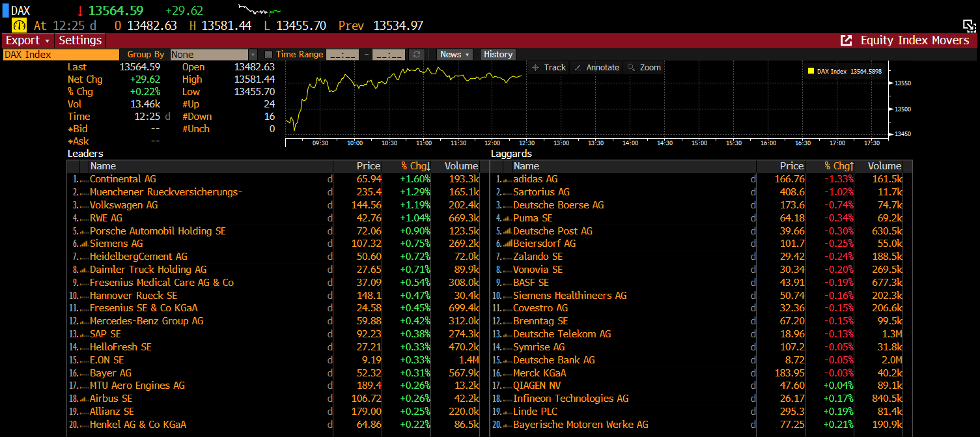Click the yellow DAX Index legend swatch
Viewport: 980px width, 437px height.
[811, 71]
